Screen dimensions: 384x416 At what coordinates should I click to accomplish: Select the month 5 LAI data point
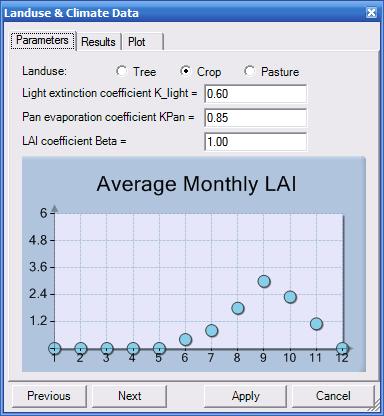point(159,349)
